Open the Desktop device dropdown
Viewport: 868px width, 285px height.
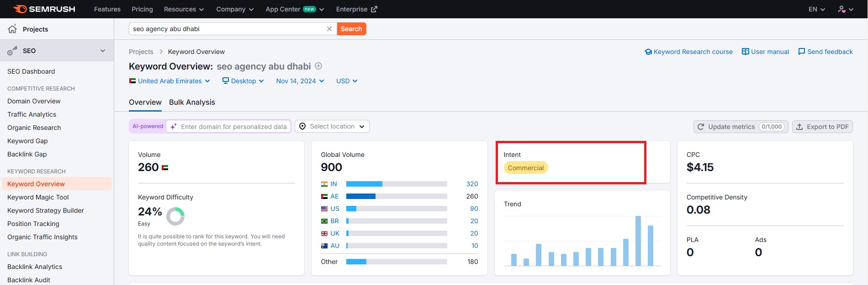pyautogui.click(x=243, y=81)
